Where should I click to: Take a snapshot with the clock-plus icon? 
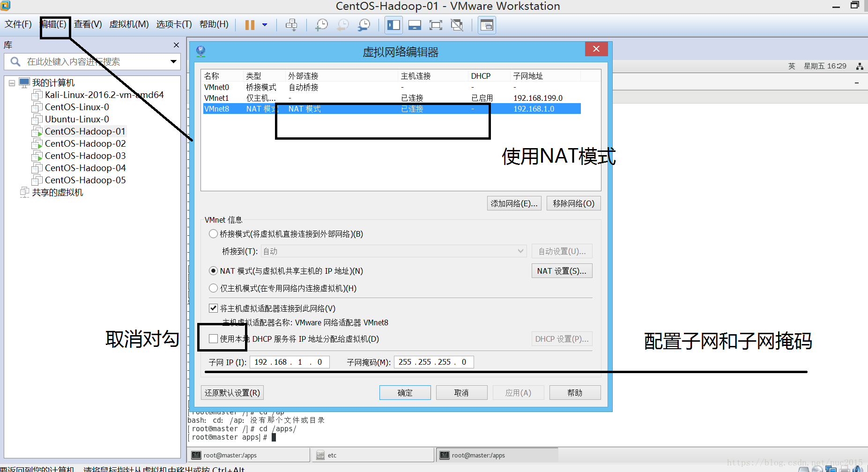click(321, 25)
